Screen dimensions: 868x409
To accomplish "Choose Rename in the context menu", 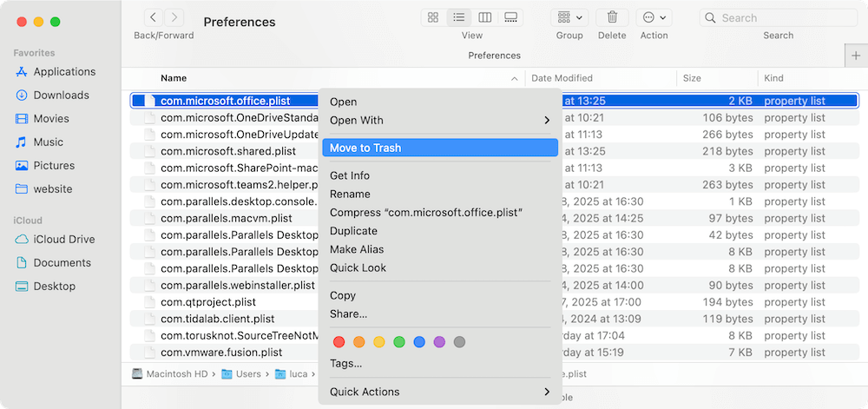I will click(440, 195).
